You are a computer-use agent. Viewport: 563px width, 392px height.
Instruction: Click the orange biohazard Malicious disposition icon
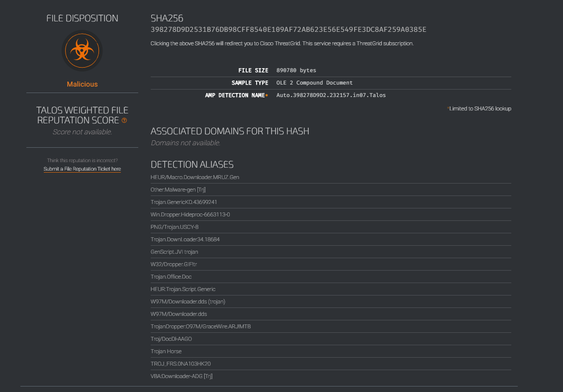(x=82, y=51)
